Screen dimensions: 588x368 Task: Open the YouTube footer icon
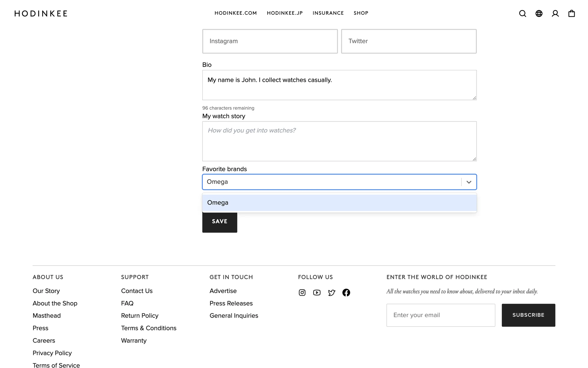(317, 293)
